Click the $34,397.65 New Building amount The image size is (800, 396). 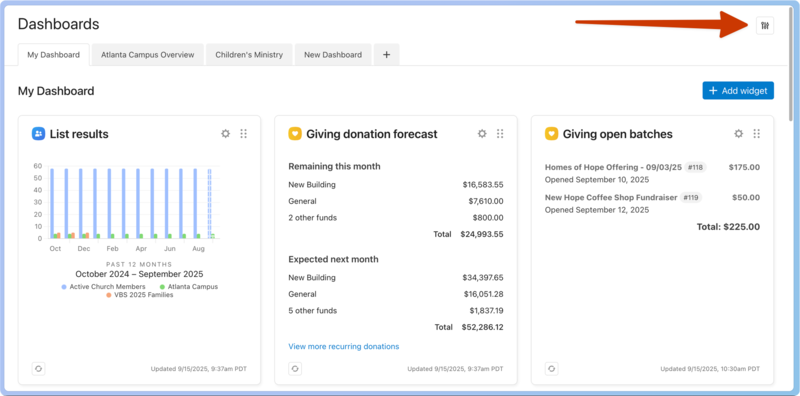483,278
